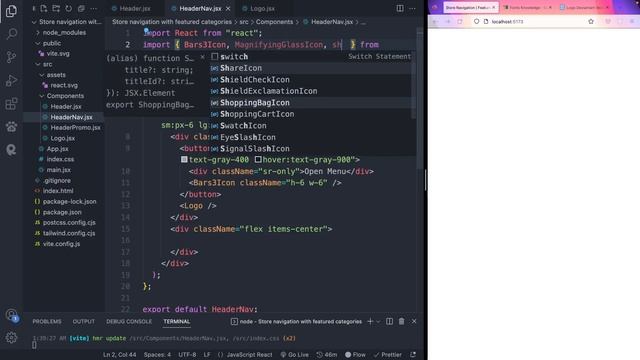The width and height of the screenshot is (640, 360).
Task: Click the browser back arrow
Action: pyautogui.click(x=435, y=21)
